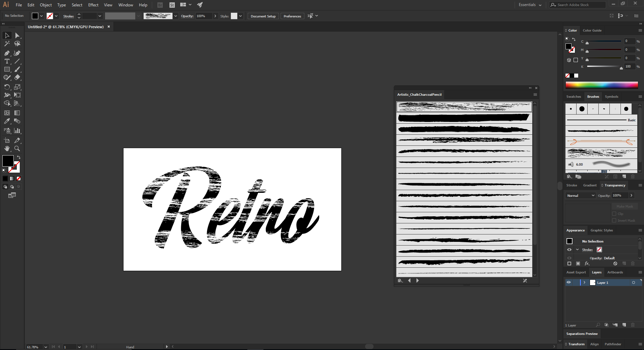Select the Shape Builder tool
This screenshot has height=350, width=644.
pos(7,103)
